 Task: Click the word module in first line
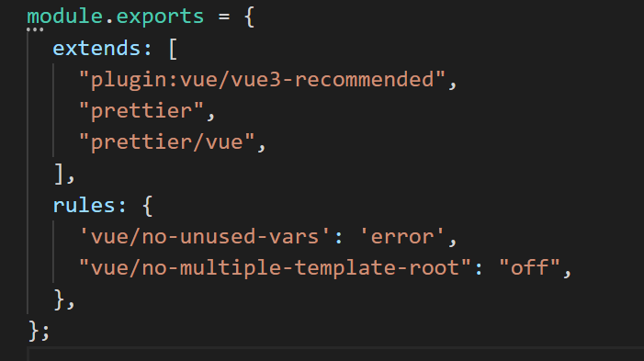tap(65, 17)
